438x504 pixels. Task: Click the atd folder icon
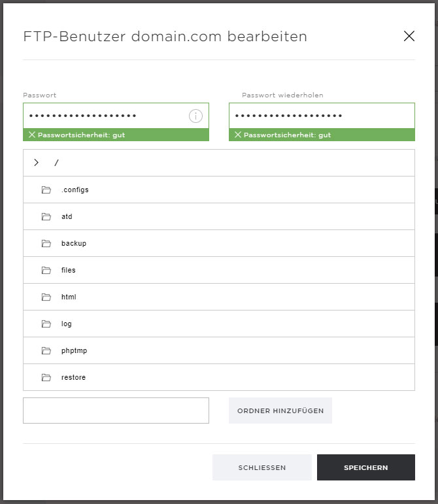46,216
